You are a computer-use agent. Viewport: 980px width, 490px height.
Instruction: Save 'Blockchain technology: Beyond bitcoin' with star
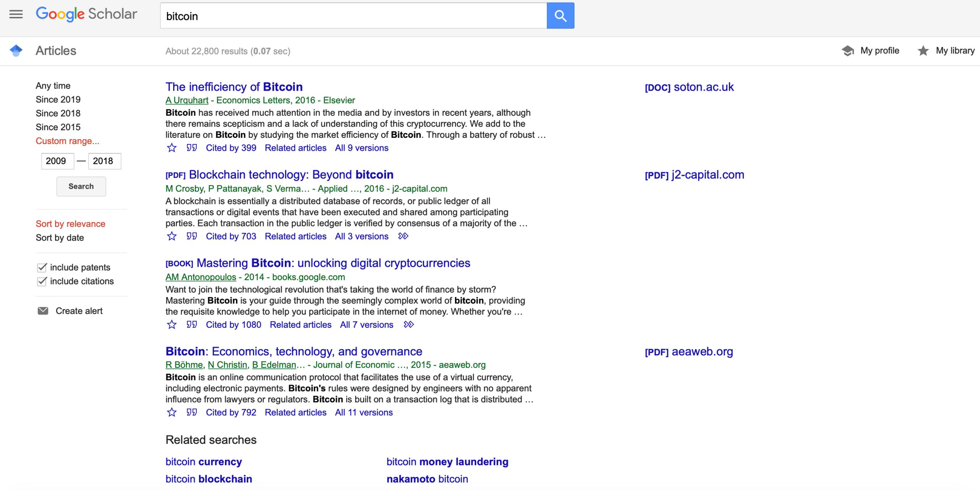pos(172,236)
